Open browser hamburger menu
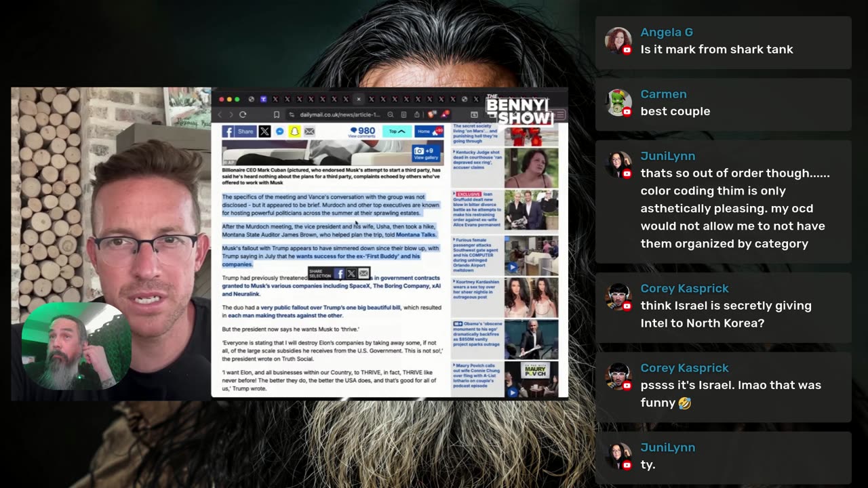 560,115
